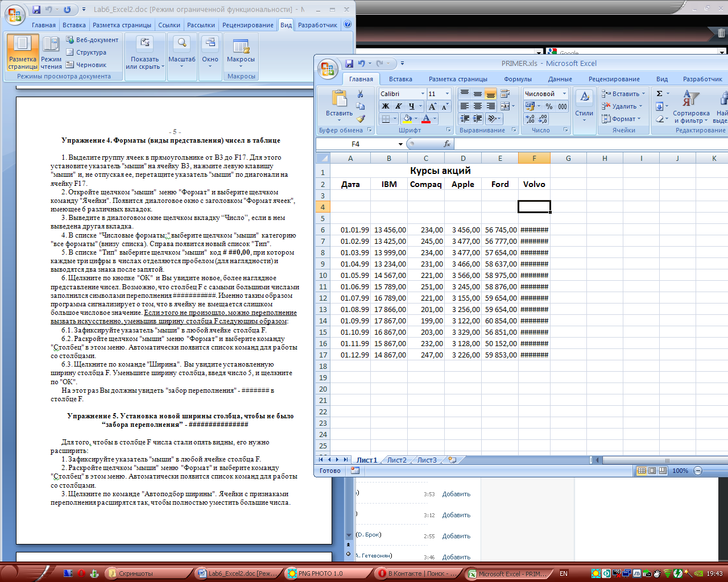Image resolution: width=728 pixels, height=582 pixels.
Task: Toggle Underline Ч in Excel font group
Action: pyautogui.click(x=411, y=106)
